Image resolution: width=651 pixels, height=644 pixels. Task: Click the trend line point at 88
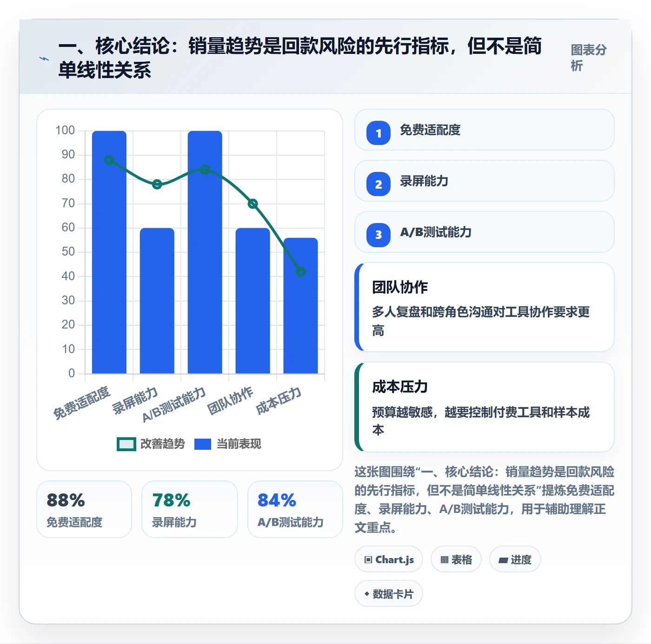tap(109, 160)
